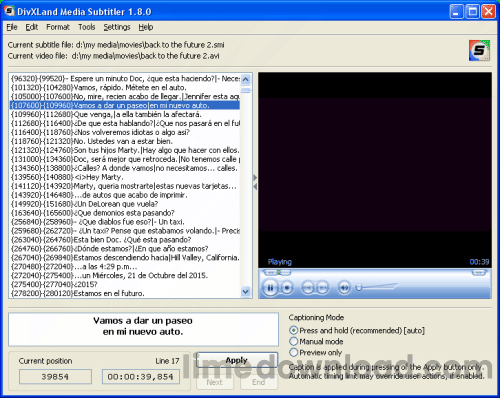This screenshot has height=398, width=500.
Task: Click the subtitle list scroll-up arrow
Action: click(x=246, y=79)
